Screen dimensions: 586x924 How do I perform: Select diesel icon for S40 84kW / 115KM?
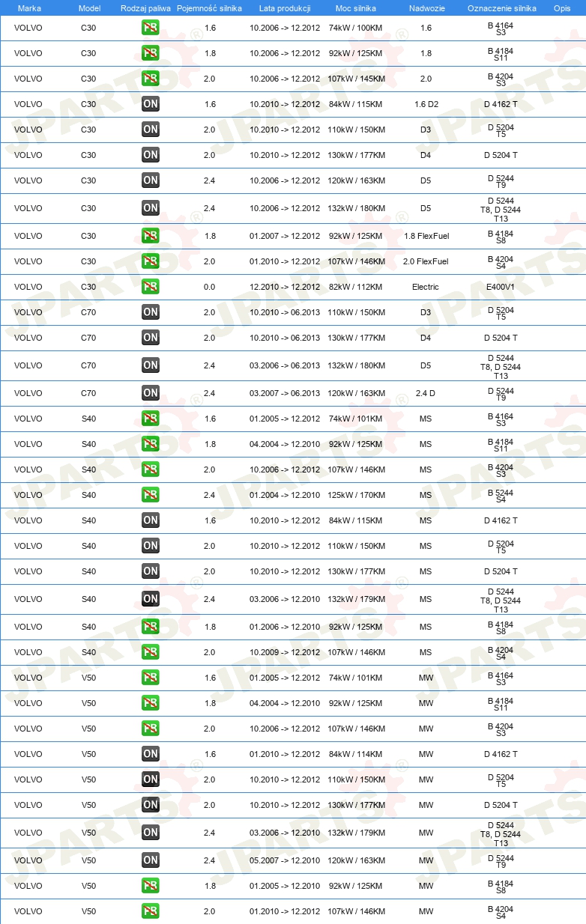(x=151, y=520)
